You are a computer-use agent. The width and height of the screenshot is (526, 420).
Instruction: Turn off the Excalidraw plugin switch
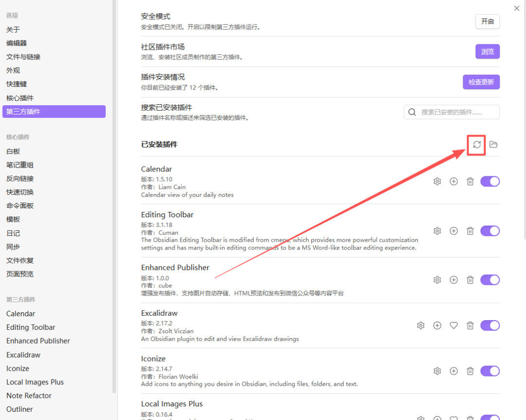[x=490, y=325]
